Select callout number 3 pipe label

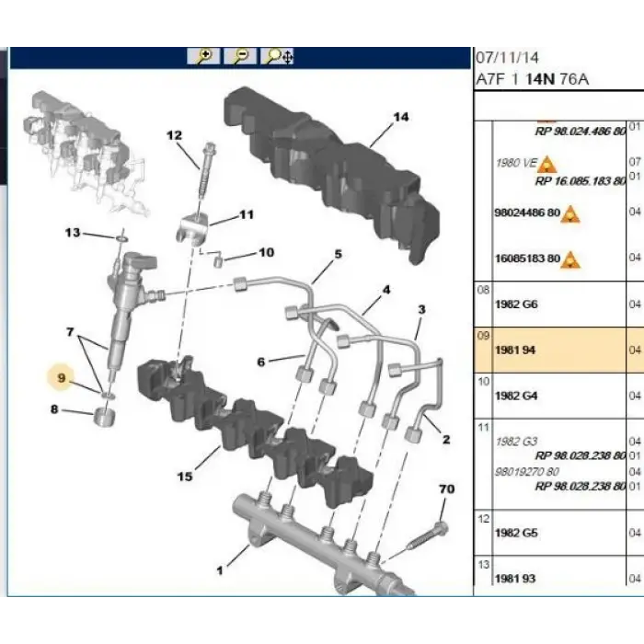click(421, 309)
